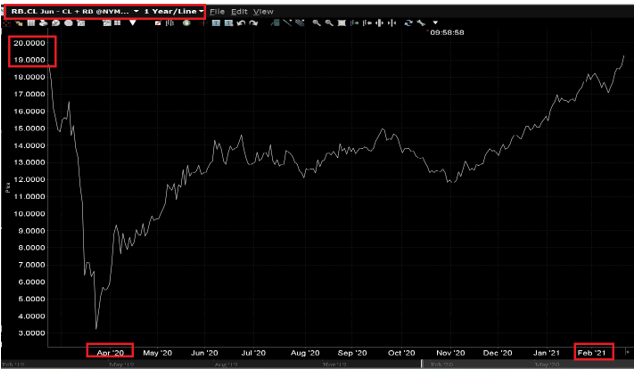Click the printer icon in toolbar

[x=43, y=23]
